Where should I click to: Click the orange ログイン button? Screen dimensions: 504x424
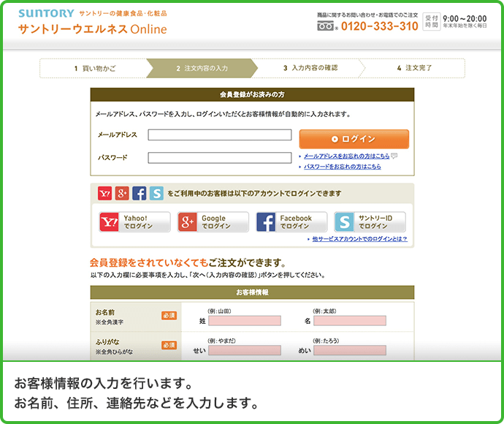pos(354,139)
